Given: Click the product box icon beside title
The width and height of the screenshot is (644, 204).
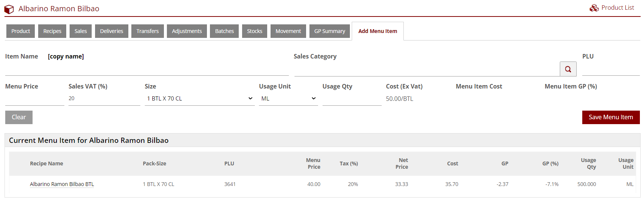Looking at the screenshot, I should 9,9.
